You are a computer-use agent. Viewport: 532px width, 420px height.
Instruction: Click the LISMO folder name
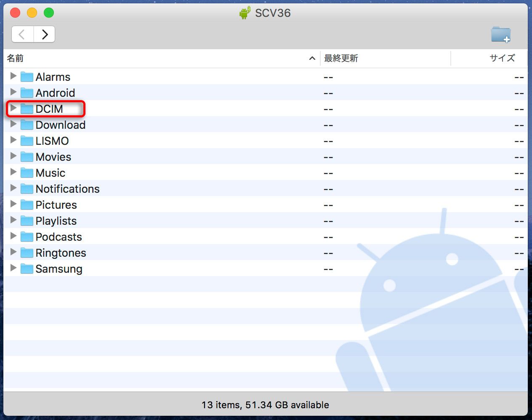[52, 141]
